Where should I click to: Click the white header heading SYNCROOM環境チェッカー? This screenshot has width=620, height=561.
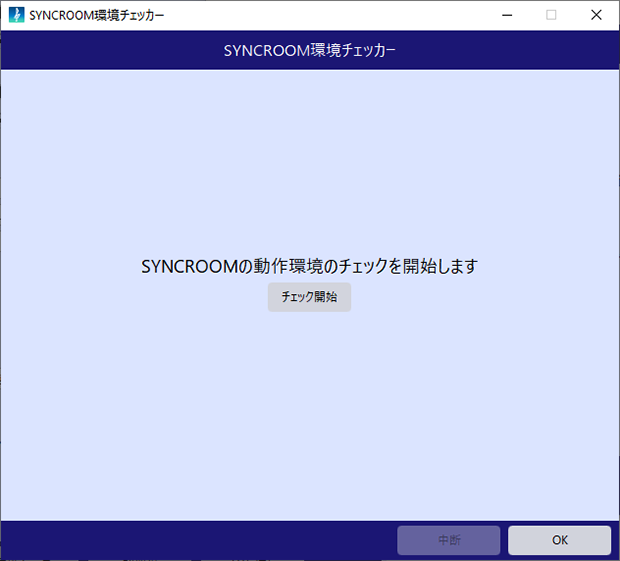[x=310, y=50]
